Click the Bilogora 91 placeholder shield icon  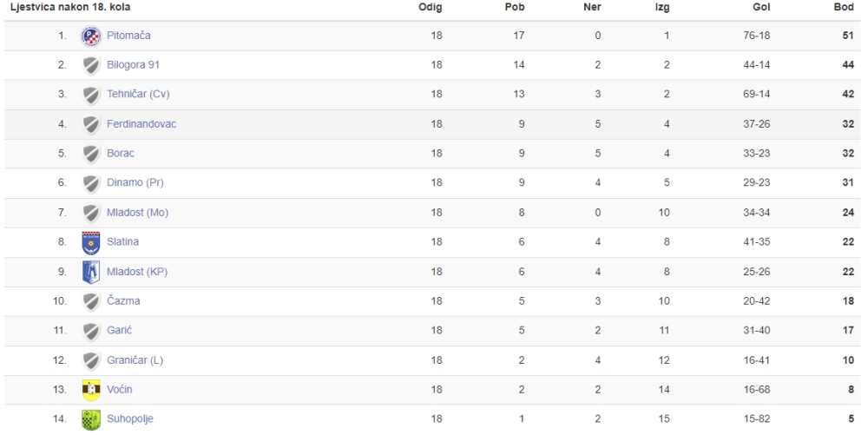[91, 65]
